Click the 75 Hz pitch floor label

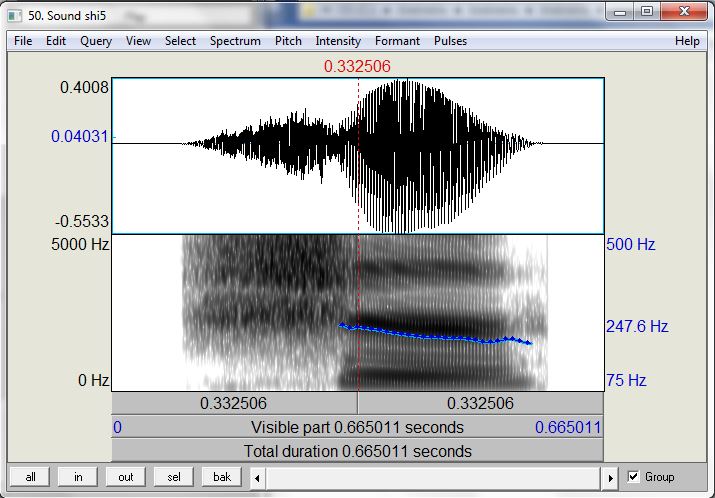tap(626, 380)
